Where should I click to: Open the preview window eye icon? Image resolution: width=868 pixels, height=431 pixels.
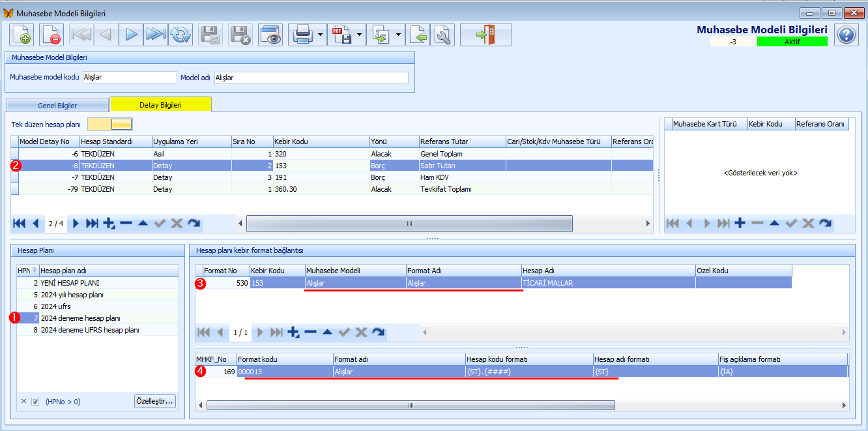point(270,35)
